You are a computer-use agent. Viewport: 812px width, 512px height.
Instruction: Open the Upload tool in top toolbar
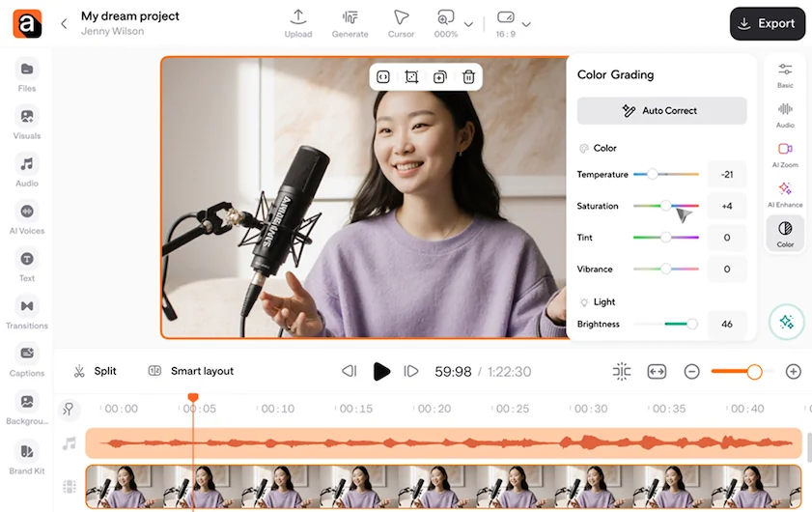[298, 23]
